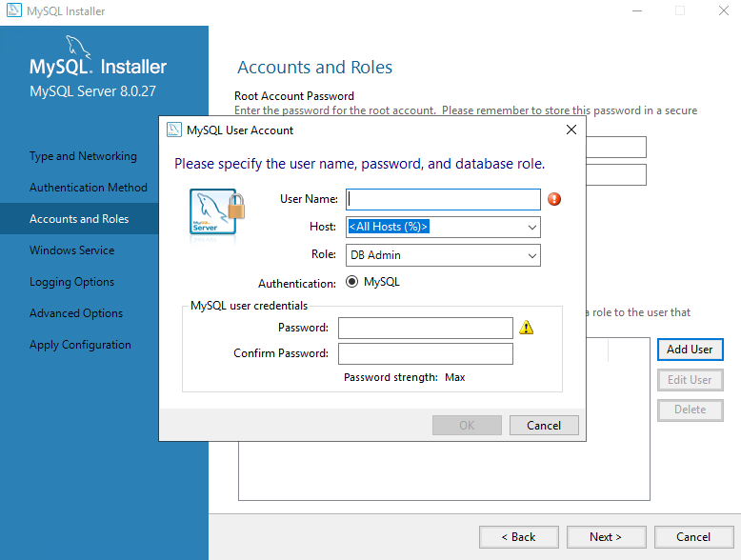Click the MySQL Server 8.0.27 text
The image size is (741, 560).
(x=92, y=90)
